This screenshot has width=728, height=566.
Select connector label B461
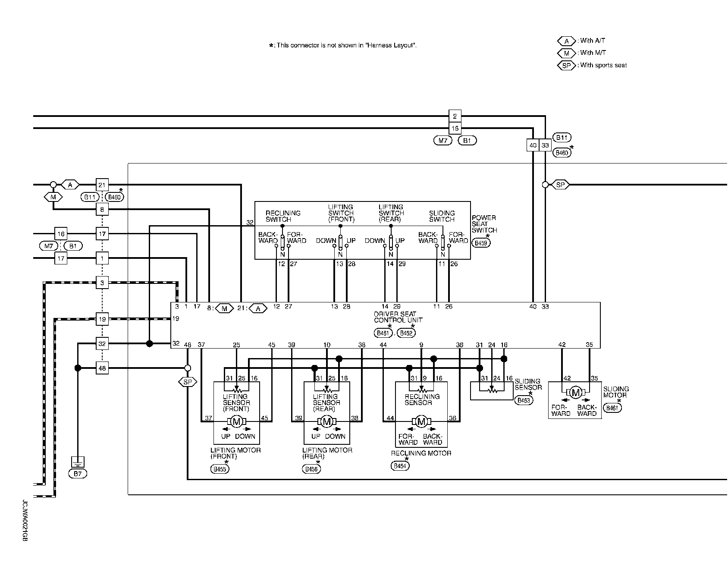(x=613, y=408)
